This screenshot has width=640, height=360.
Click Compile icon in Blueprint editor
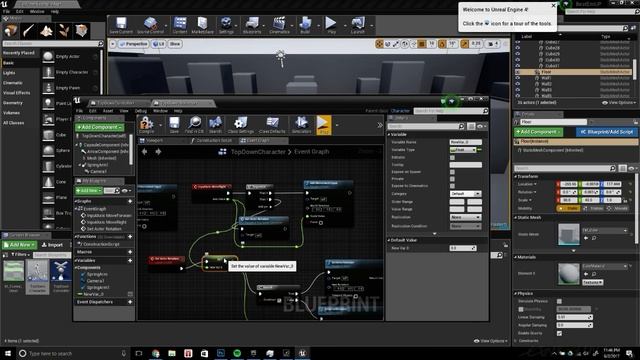tap(146, 124)
